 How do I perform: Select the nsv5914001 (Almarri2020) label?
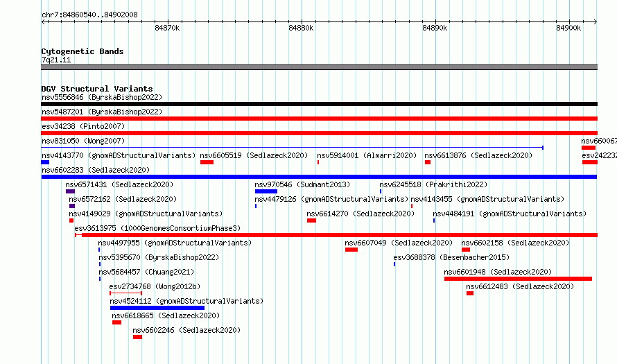pos(367,155)
